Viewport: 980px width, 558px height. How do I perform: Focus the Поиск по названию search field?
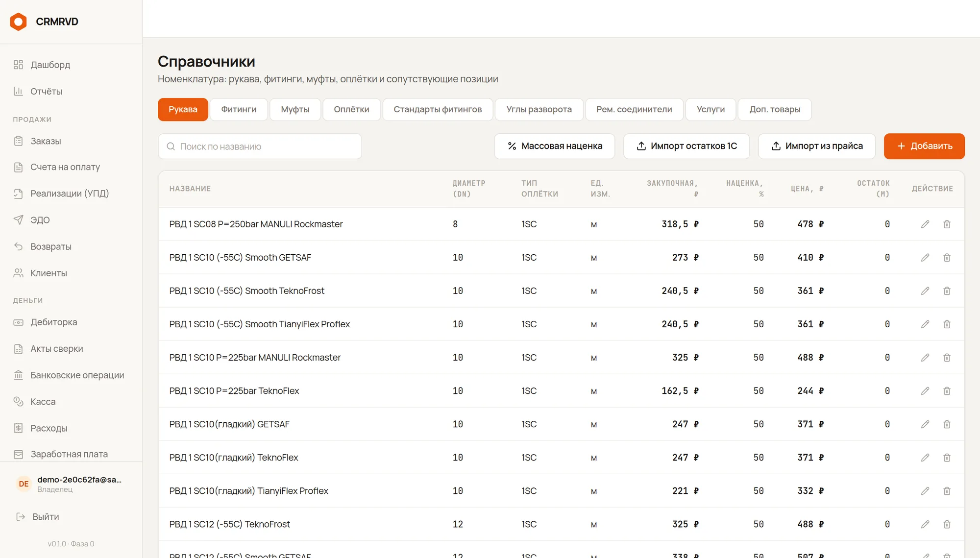point(260,146)
